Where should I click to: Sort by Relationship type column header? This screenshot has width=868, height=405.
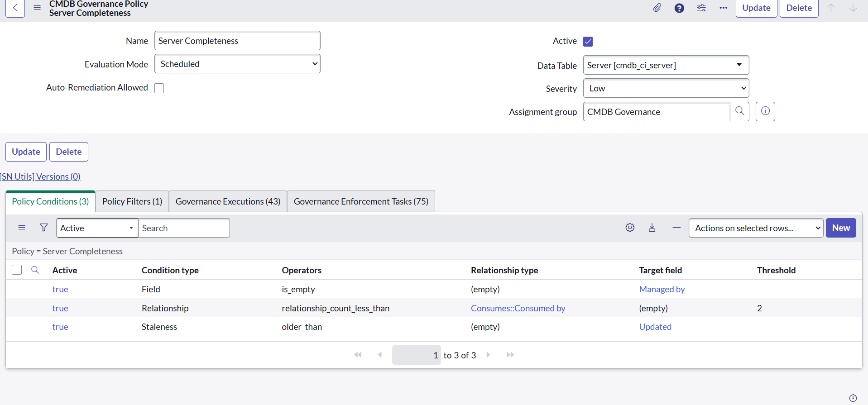pos(504,270)
